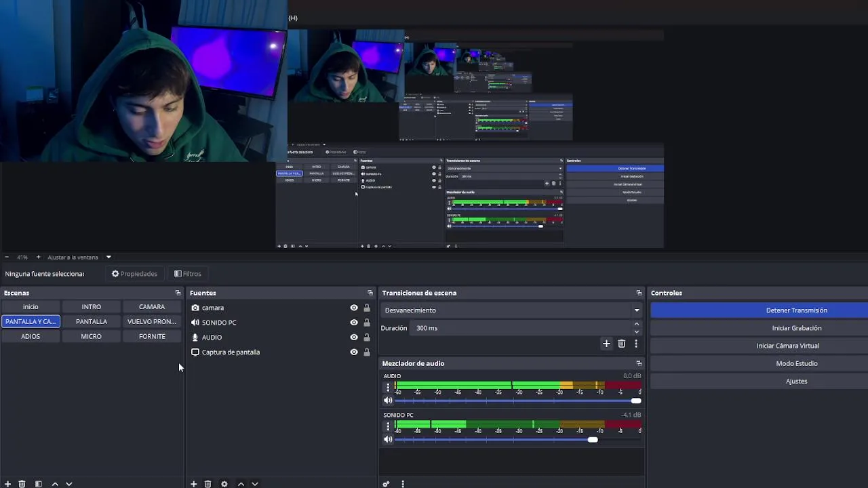Switch to the VUELVO PRON... scene

pos(152,322)
